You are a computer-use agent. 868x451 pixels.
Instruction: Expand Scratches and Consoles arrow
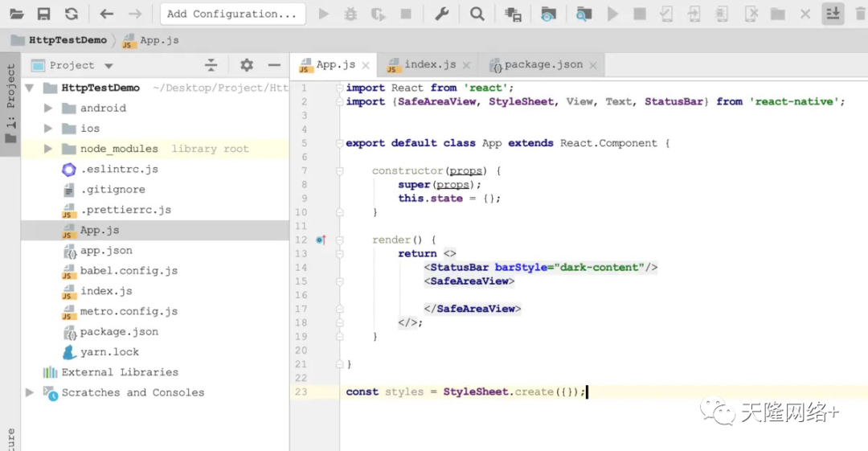click(30, 392)
